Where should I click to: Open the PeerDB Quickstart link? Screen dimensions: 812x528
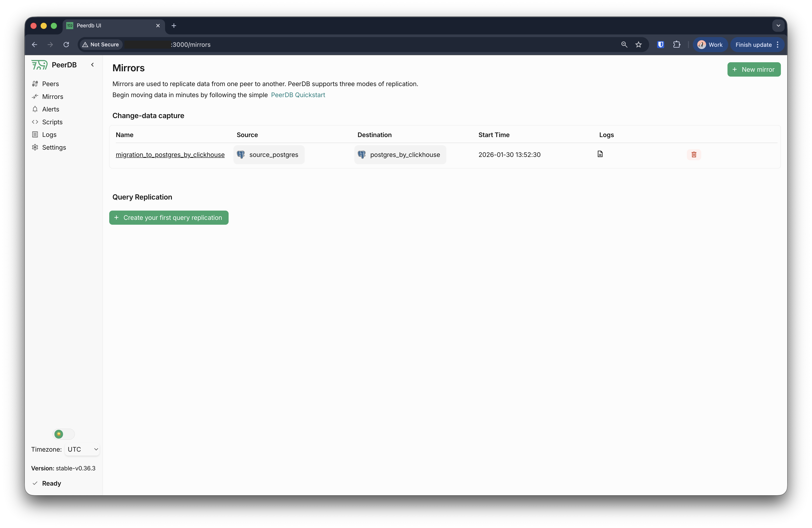click(x=298, y=95)
